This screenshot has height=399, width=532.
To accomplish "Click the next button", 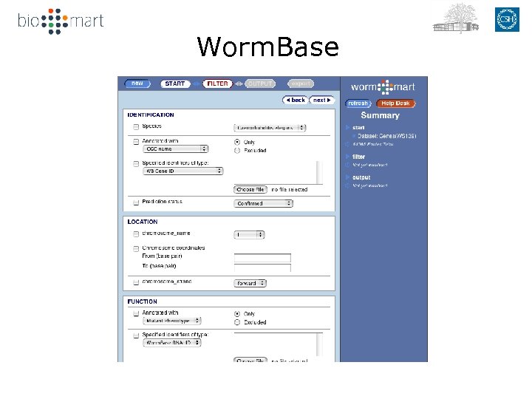I will [x=322, y=100].
